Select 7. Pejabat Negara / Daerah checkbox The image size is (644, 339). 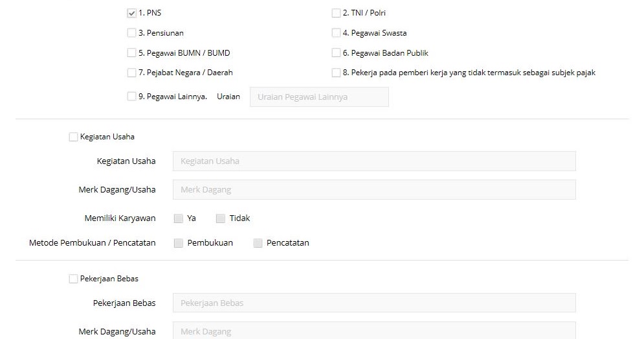pos(131,73)
